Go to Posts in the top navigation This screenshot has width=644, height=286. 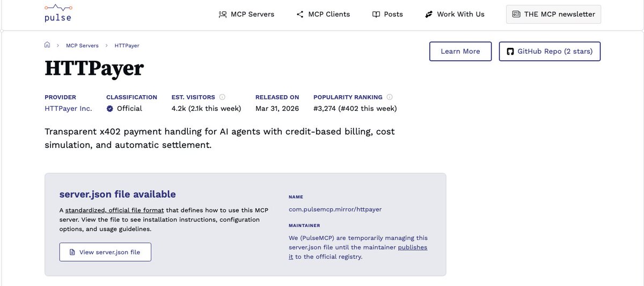pos(387,14)
